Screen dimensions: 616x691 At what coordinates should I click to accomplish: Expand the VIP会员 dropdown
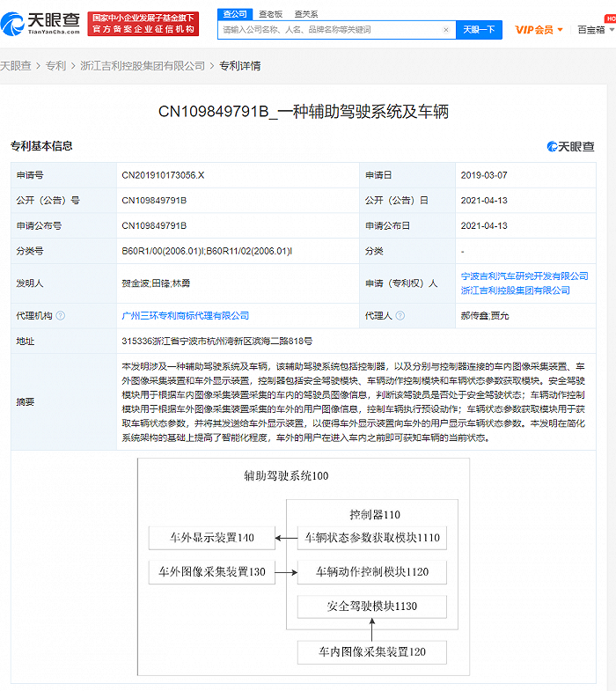[x=539, y=30]
